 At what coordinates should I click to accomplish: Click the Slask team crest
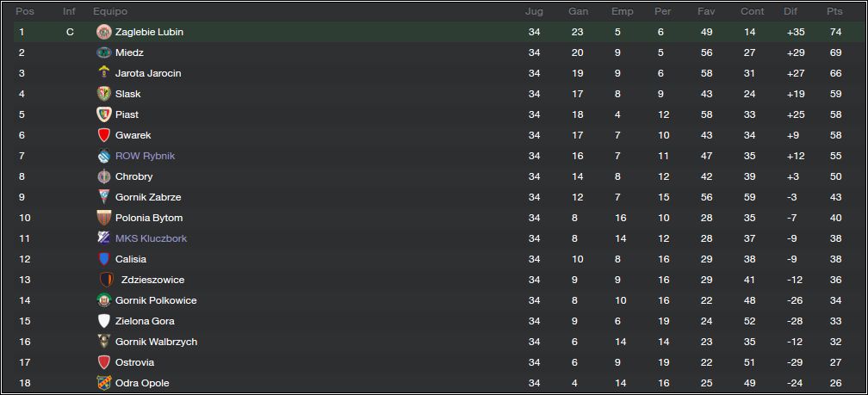tap(104, 94)
